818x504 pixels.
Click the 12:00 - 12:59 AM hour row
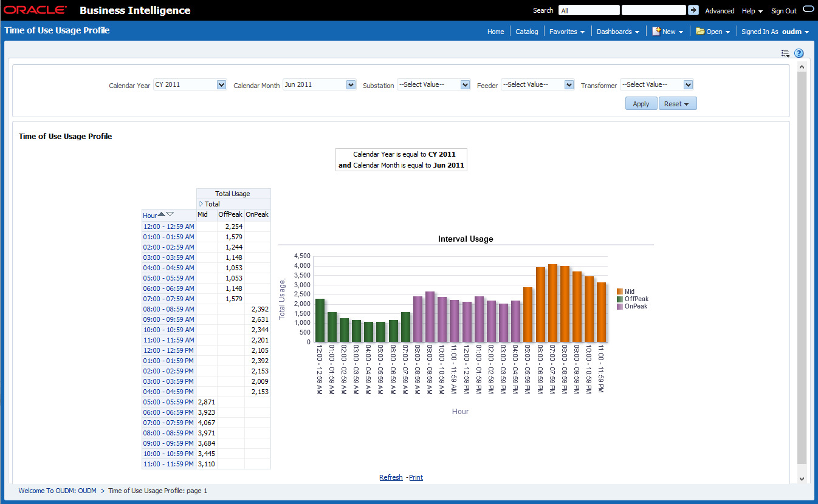169,226
